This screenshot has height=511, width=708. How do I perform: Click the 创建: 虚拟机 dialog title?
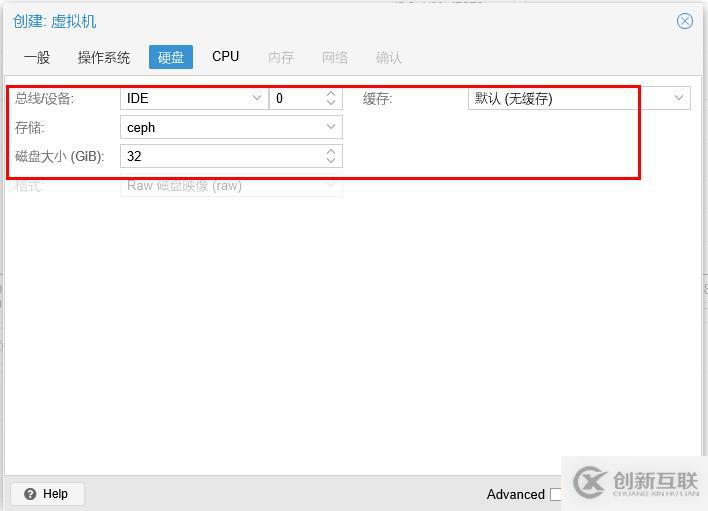54,21
